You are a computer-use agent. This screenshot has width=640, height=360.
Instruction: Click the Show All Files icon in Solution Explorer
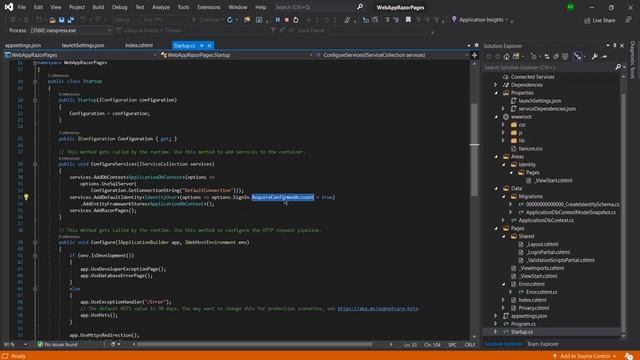coord(565,56)
